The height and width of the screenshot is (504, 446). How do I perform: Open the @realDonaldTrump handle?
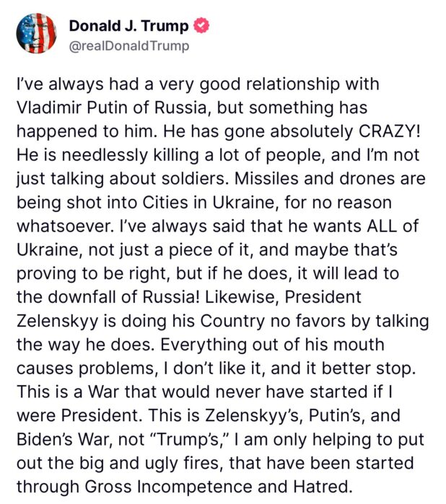click(129, 46)
